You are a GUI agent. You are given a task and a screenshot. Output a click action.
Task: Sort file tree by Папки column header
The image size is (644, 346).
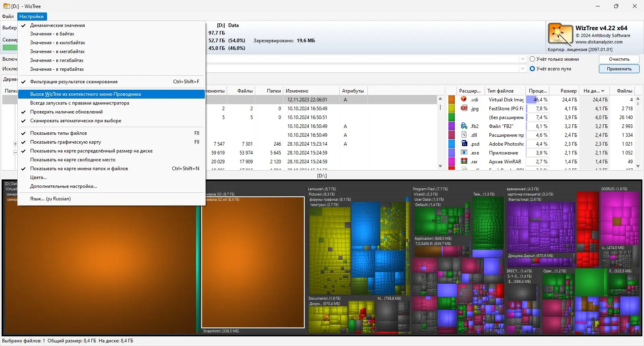270,91
